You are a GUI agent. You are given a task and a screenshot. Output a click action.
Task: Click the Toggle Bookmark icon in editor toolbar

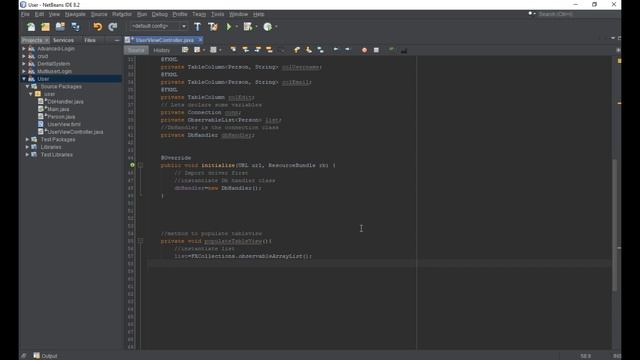click(x=321, y=50)
